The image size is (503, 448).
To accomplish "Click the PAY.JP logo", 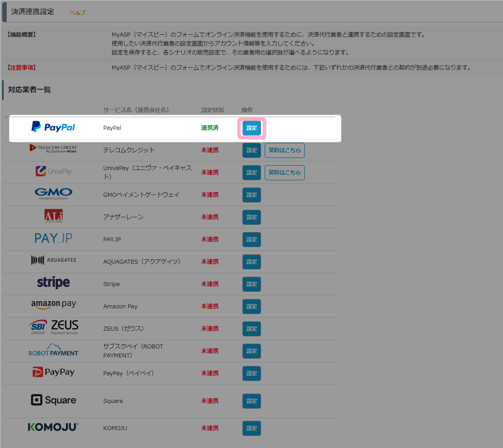I will (x=53, y=238).
